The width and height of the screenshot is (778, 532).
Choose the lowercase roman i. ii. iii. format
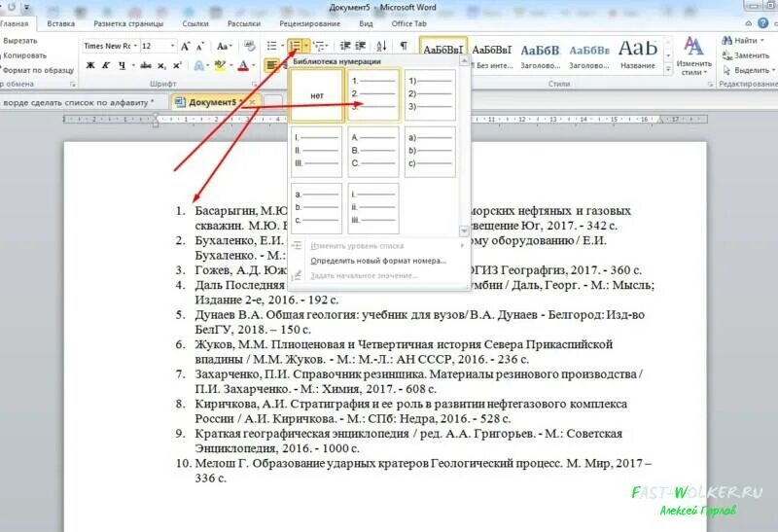tap(373, 208)
